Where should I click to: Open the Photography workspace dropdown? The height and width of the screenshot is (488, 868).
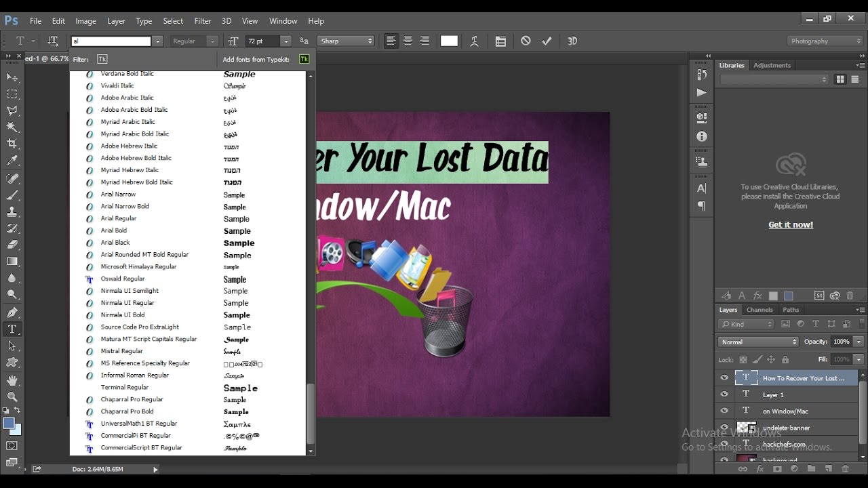pos(825,41)
